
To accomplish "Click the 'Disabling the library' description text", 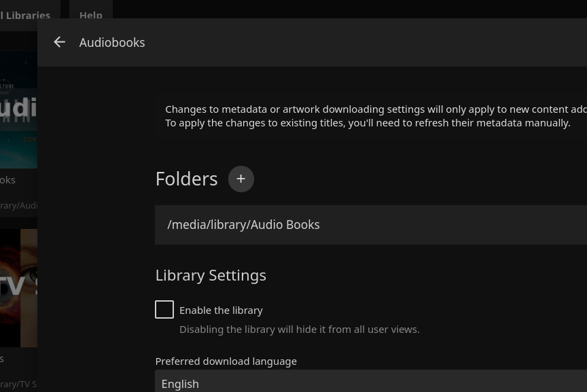I will 299,329.
